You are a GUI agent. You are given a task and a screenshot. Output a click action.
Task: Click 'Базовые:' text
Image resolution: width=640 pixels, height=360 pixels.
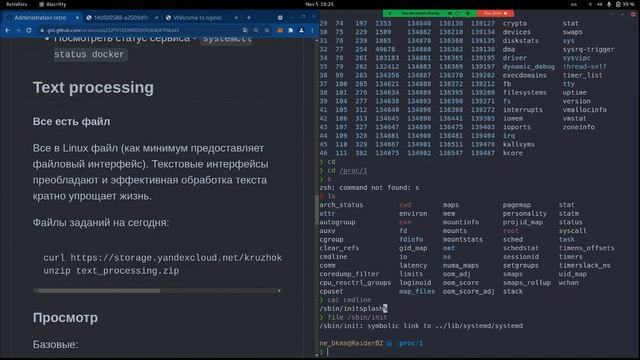[x=56, y=344]
